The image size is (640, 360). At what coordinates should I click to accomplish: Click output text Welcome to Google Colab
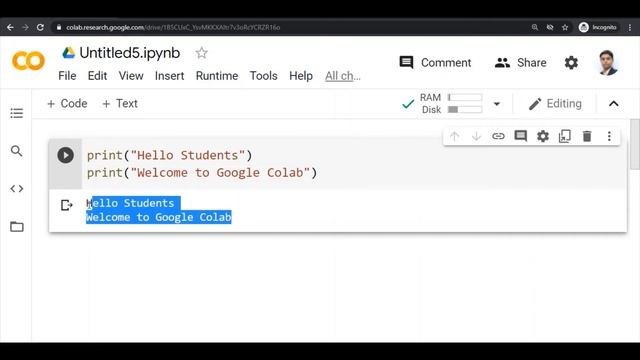159,217
